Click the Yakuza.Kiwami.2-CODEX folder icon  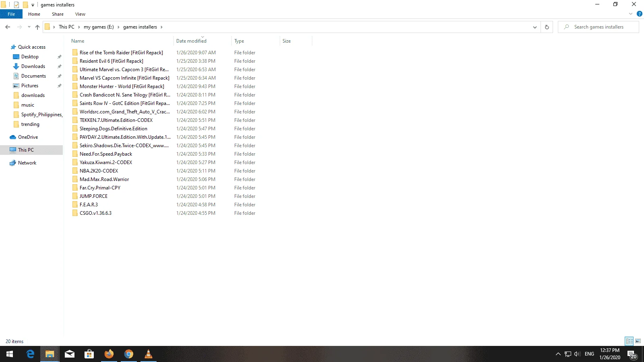(75, 162)
